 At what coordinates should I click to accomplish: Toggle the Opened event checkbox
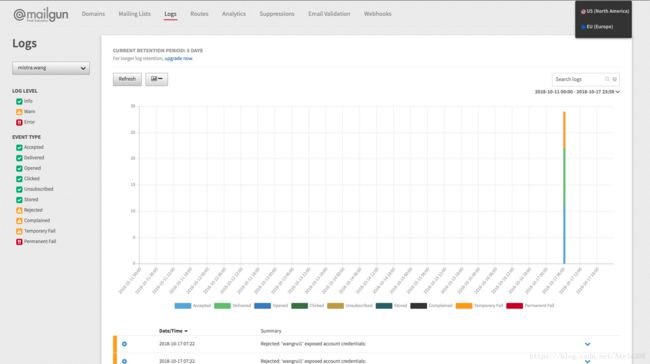click(x=19, y=168)
